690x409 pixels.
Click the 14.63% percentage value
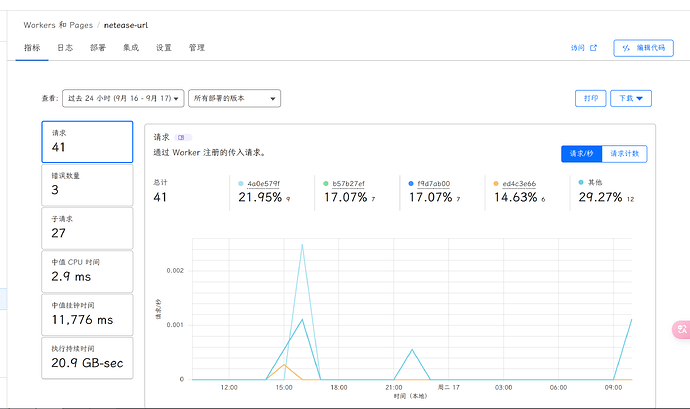pyautogui.click(x=515, y=197)
